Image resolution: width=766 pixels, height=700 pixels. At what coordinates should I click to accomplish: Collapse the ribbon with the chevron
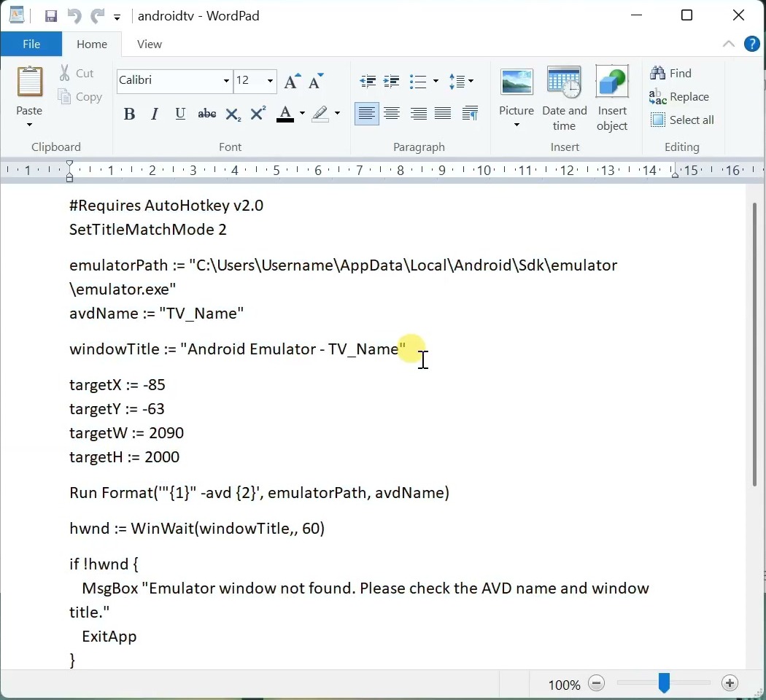coord(728,44)
